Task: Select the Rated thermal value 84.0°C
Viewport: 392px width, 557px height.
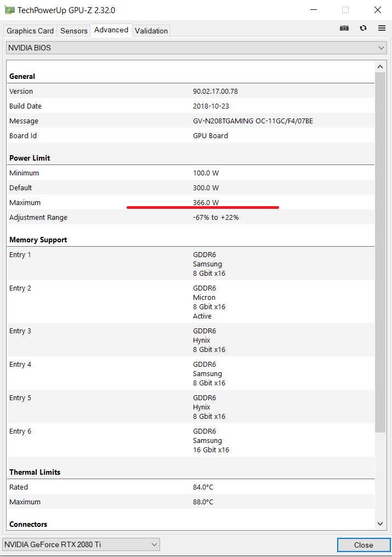Action: [203, 487]
